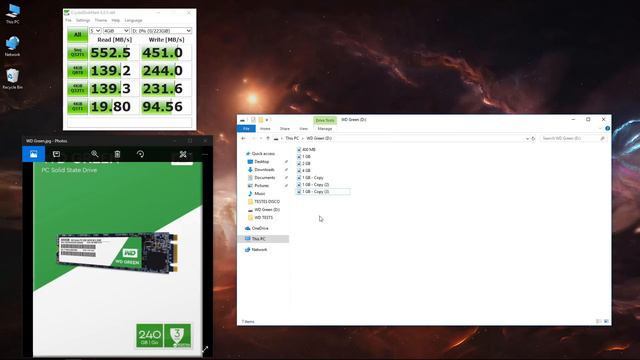
Task: Open Documents in navigation pane
Action: [262, 178]
